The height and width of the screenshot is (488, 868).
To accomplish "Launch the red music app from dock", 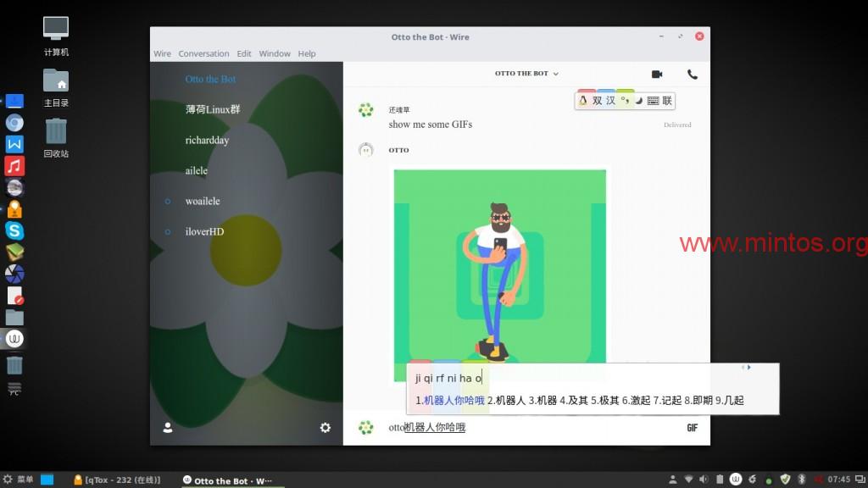I will pyautogui.click(x=14, y=165).
